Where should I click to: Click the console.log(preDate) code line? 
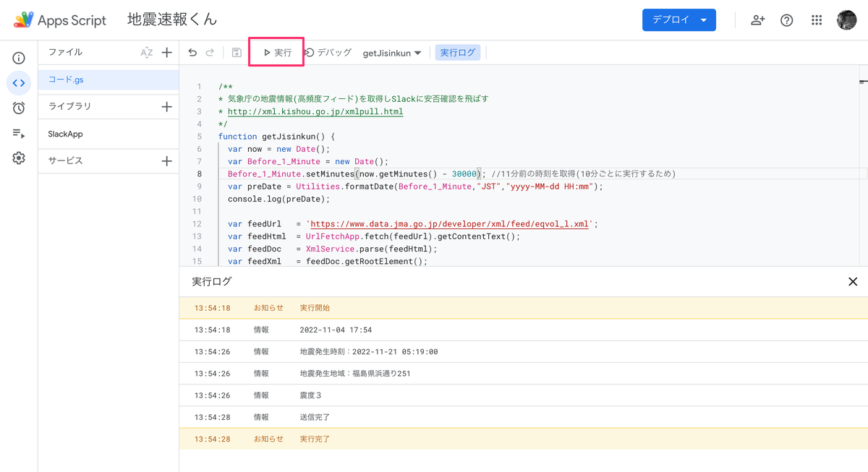click(278, 199)
